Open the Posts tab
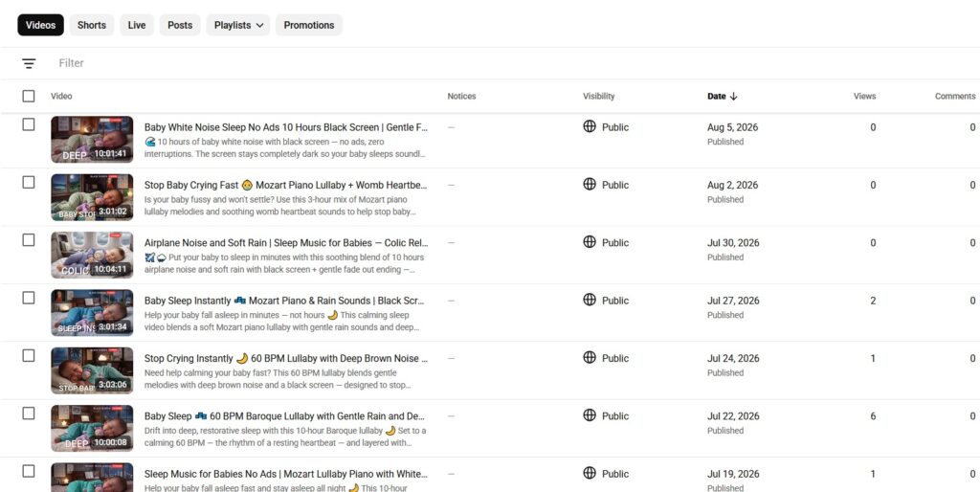The image size is (980, 492). click(x=180, y=25)
